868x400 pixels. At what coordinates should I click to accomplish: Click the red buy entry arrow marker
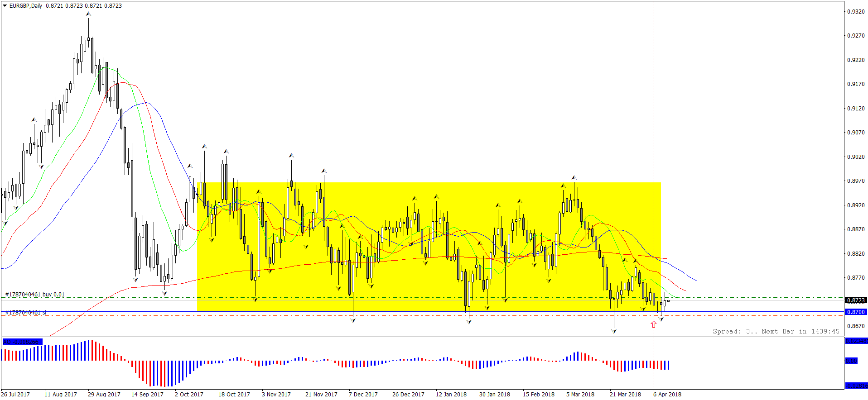pyautogui.click(x=653, y=324)
